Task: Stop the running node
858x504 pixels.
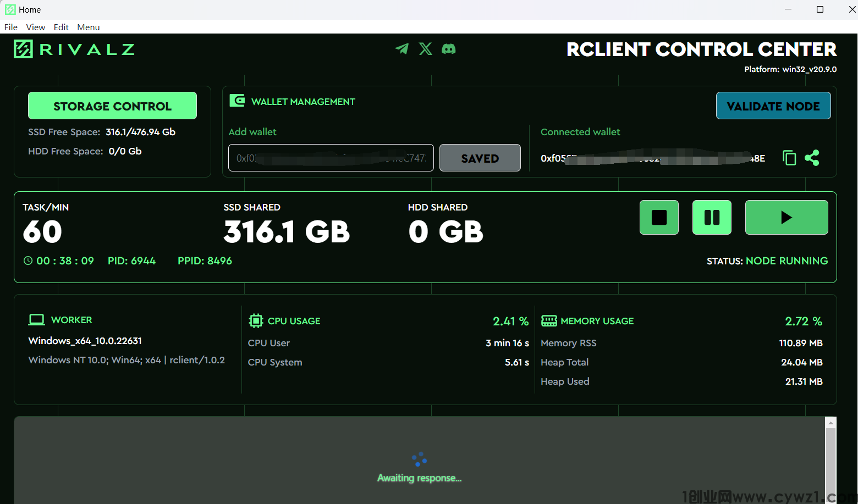Action: tap(659, 218)
